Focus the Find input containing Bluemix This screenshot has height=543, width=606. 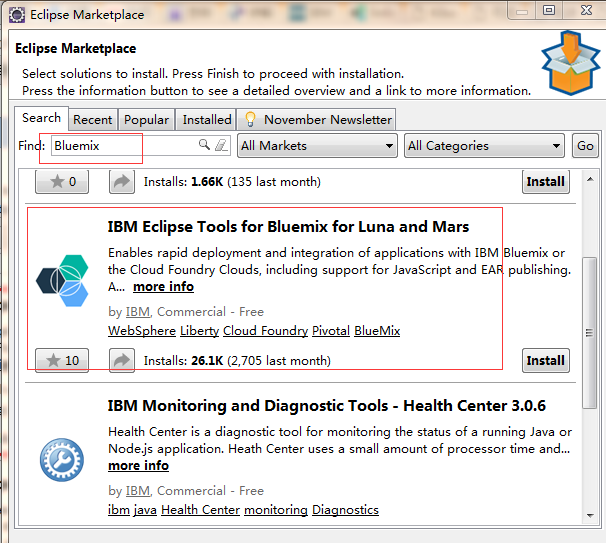tap(141, 146)
